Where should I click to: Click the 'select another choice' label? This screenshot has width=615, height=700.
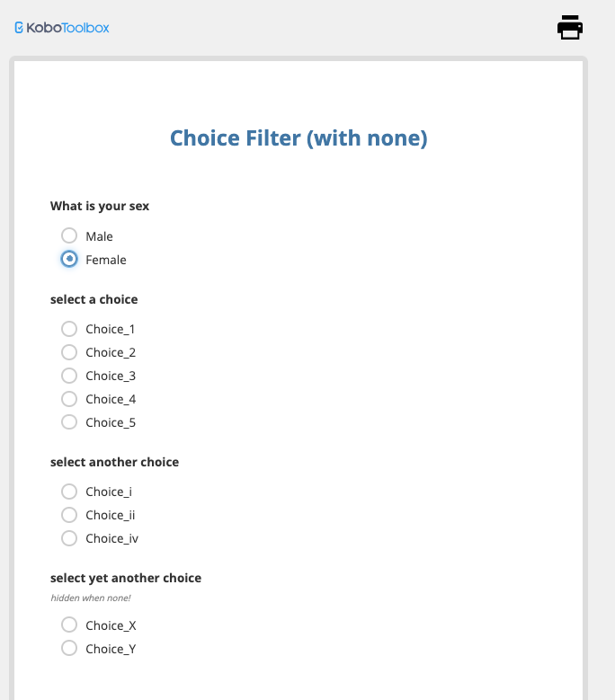click(x=114, y=462)
